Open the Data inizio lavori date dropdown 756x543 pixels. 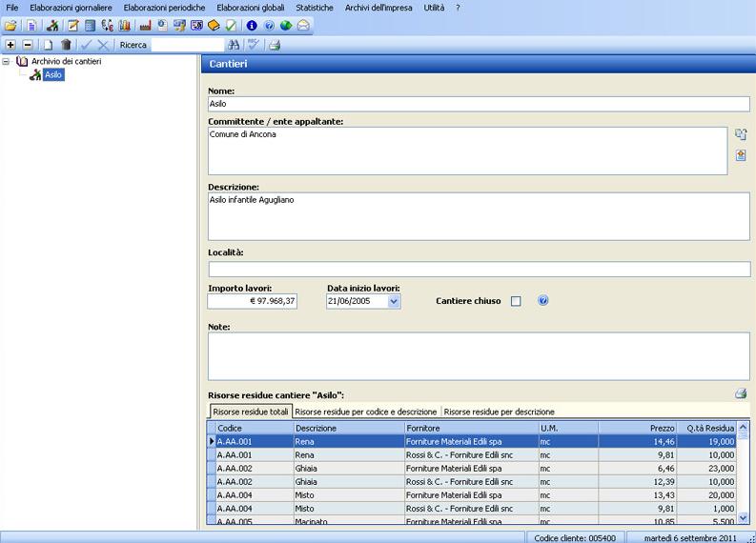tap(394, 301)
